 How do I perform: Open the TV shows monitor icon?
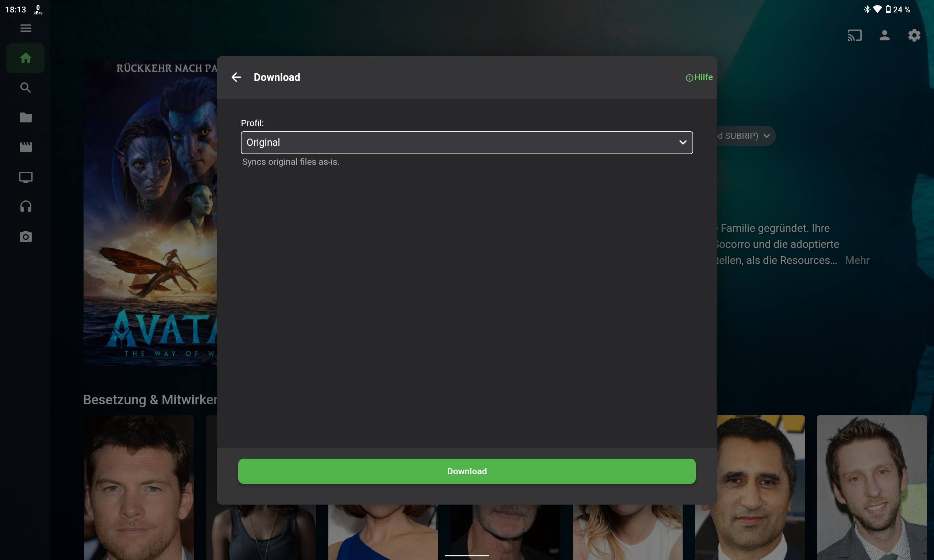click(26, 177)
